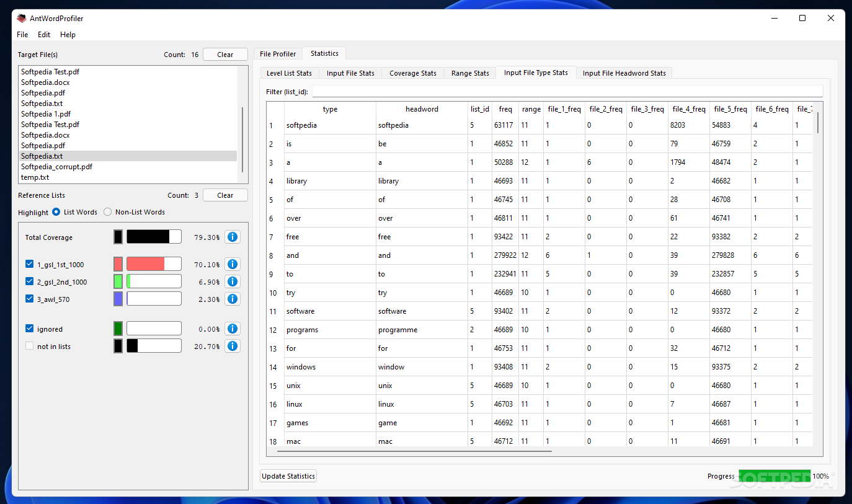Viewport: 852px width, 504px height.
Task: Open the Input File Type Stats tab
Action: (536, 73)
